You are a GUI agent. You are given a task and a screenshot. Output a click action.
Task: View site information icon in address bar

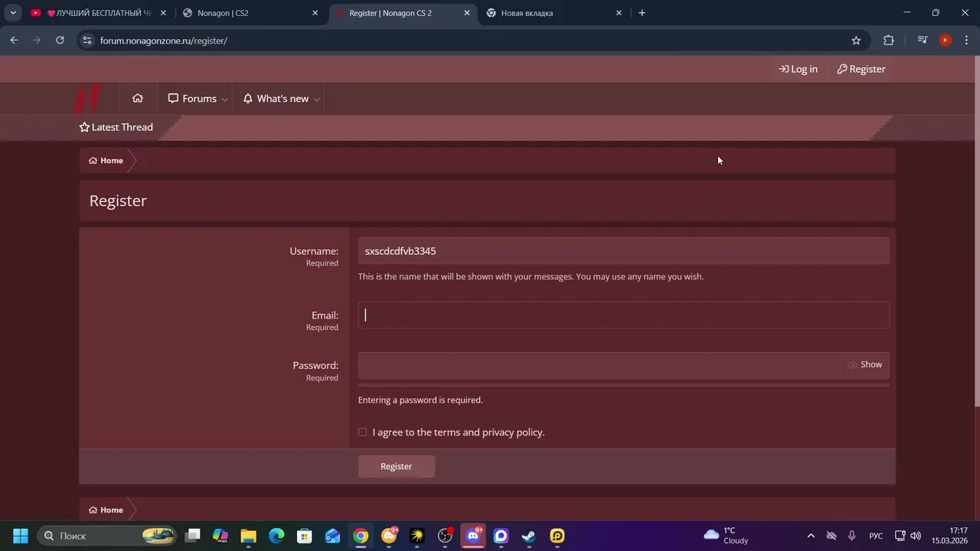[x=87, y=41]
